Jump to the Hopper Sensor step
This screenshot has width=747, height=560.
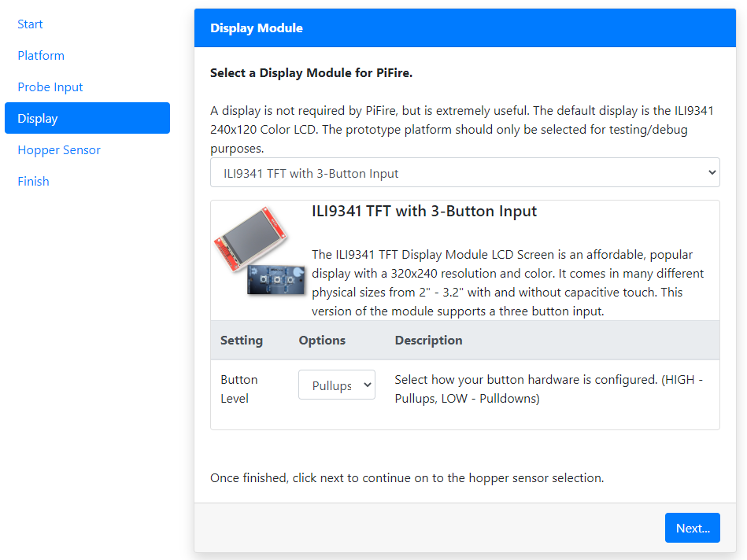pos(59,150)
